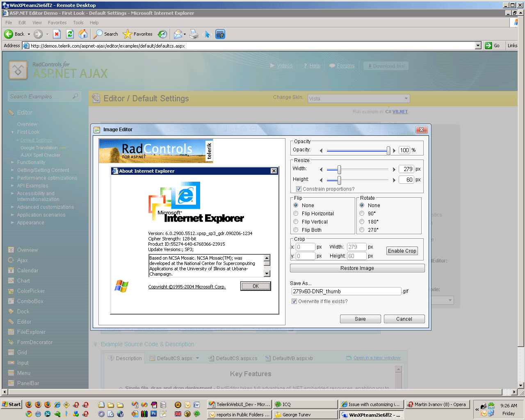This screenshot has height=420, width=525.
Task: Go to the Home page icon
Action: click(x=83, y=34)
